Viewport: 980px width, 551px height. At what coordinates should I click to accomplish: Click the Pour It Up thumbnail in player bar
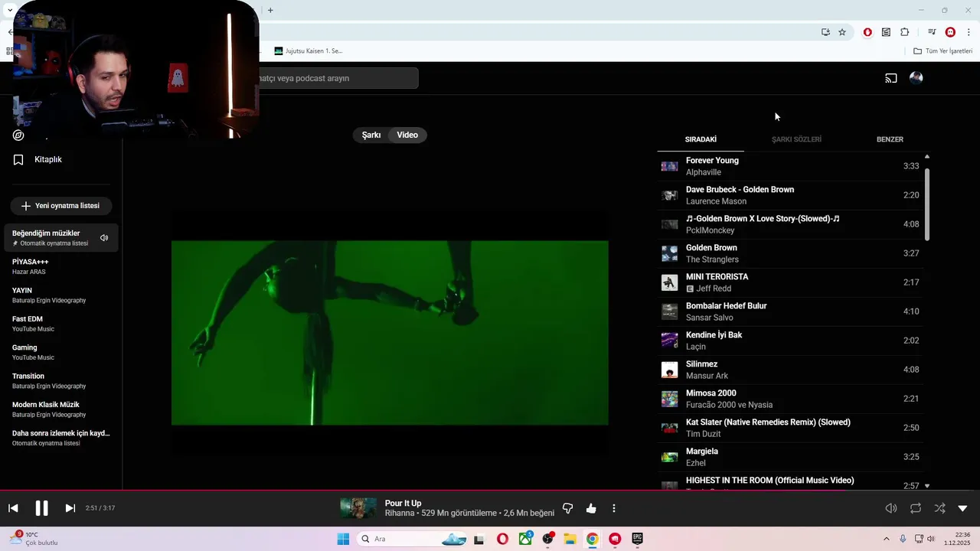358,508
